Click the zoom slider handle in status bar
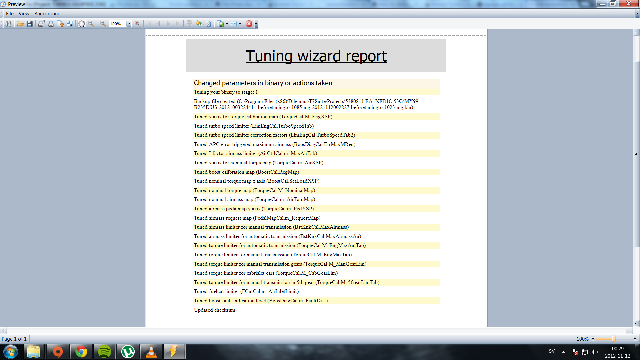 coord(613,339)
